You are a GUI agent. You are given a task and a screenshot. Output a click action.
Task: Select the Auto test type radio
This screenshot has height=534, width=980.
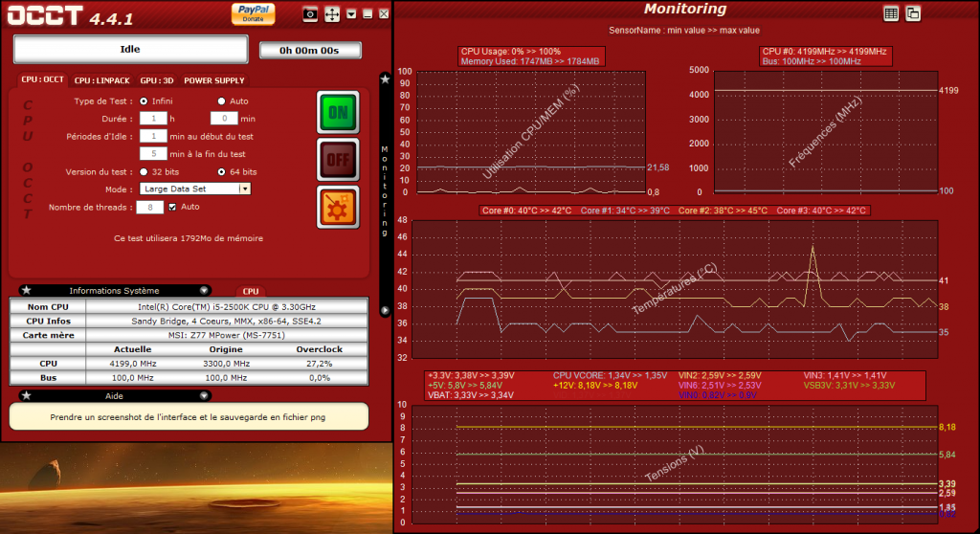[x=221, y=101]
